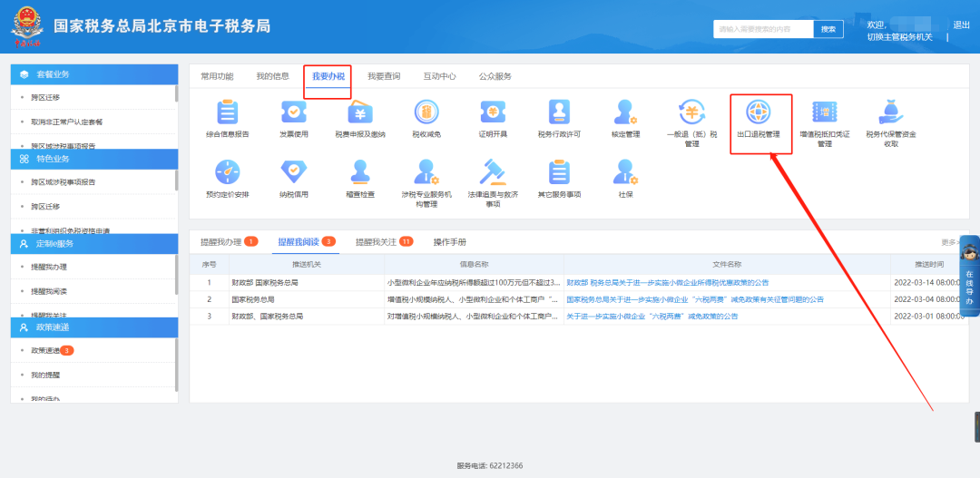Click 切换主管税务机关 link
Image resolution: width=980 pixels, height=478 pixels.
[899, 37]
